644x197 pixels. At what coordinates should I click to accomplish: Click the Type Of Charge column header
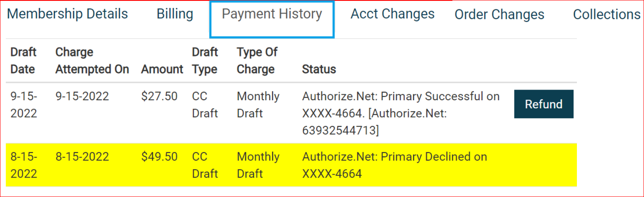(257, 60)
